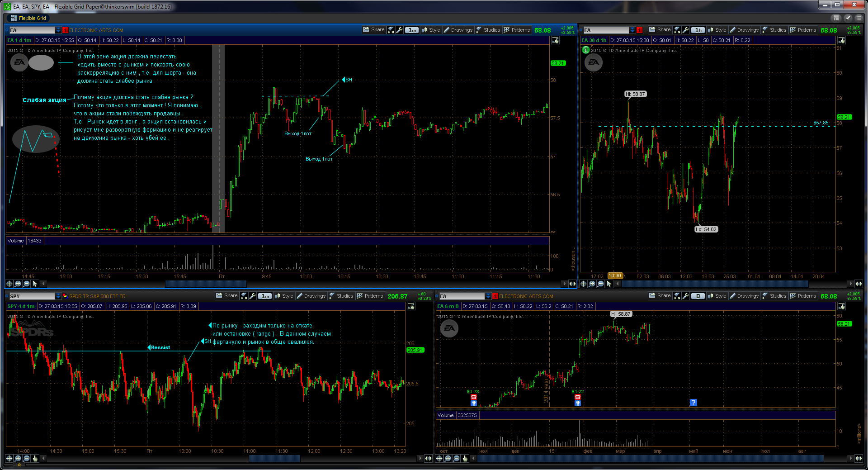868x470 pixels.
Task: Expand SPY symbol dropdown arrow
Action: click(58, 296)
